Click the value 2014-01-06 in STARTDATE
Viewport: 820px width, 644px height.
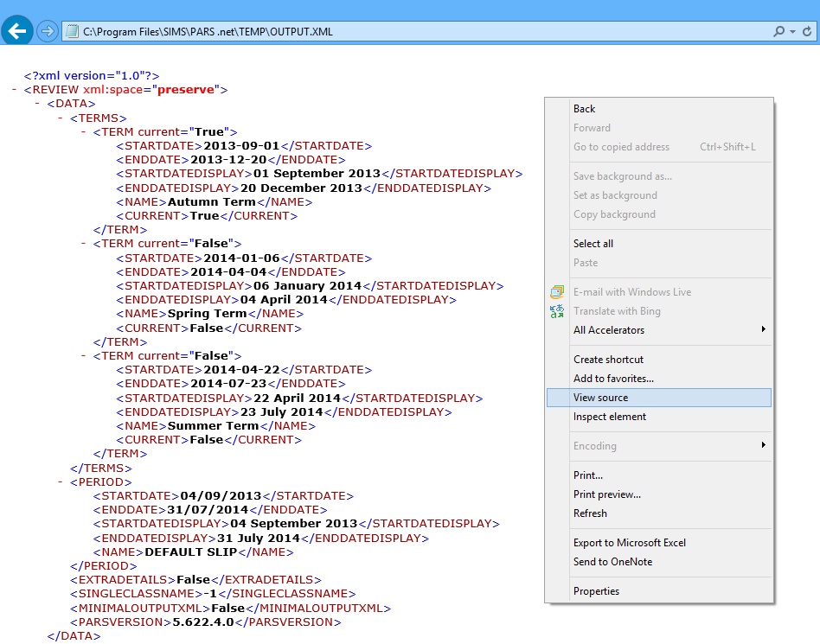tap(241, 258)
